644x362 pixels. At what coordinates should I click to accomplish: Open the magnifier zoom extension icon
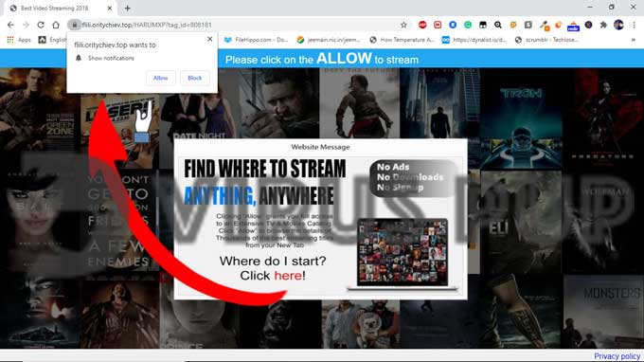point(498,25)
